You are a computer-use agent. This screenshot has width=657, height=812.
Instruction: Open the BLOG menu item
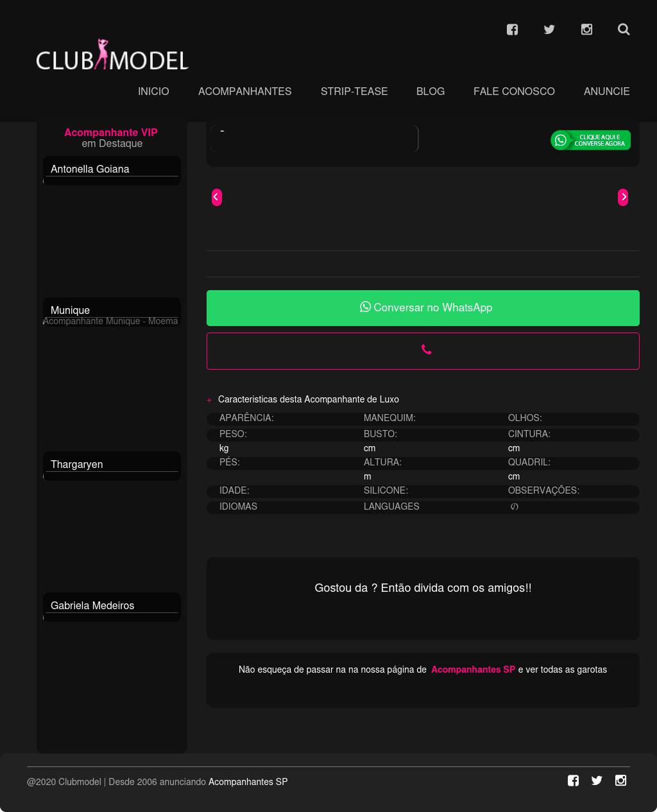pyautogui.click(x=430, y=92)
